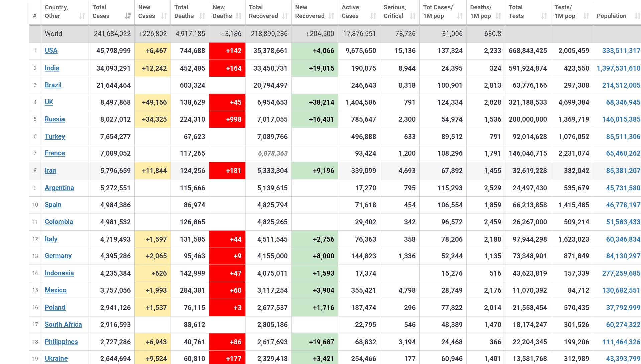Select Iran new deaths +181 cell
The width and height of the screenshot is (641, 364).
click(x=227, y=171)
